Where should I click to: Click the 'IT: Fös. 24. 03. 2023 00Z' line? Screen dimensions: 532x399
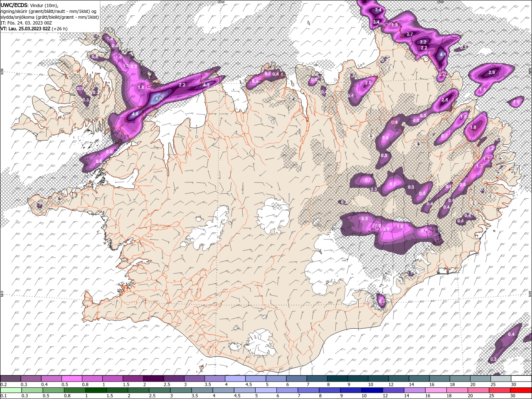click(x=26, y=22)
